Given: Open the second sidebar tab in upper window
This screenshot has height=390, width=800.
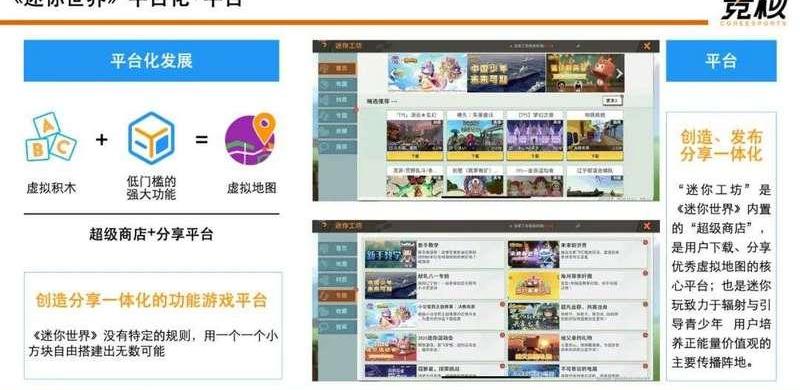Looking at the screenshot, I should point(337,84).
